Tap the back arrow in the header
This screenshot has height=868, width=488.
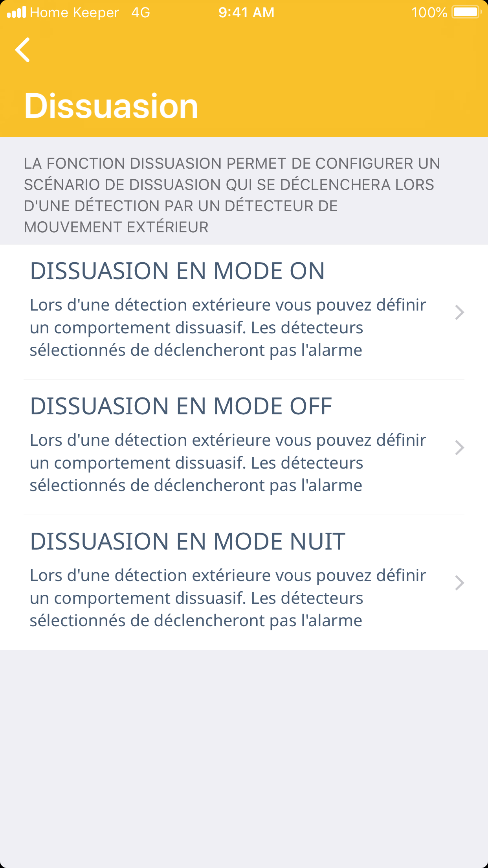point(23,50)
